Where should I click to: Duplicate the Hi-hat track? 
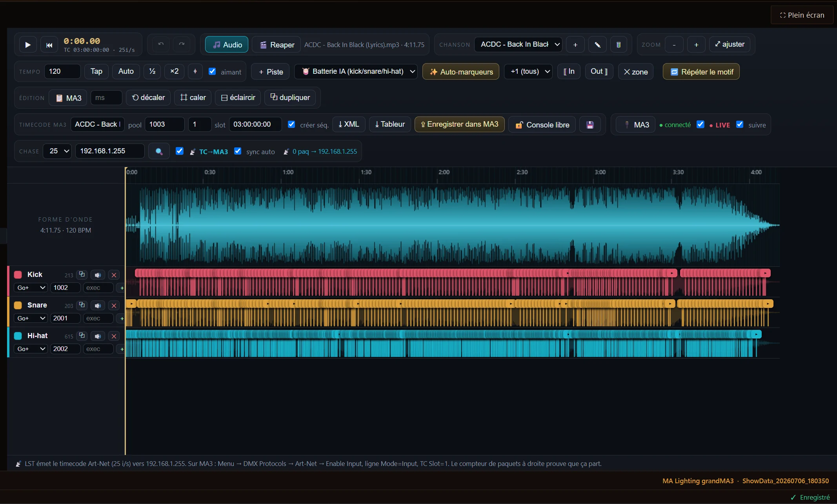click(82, 336)
